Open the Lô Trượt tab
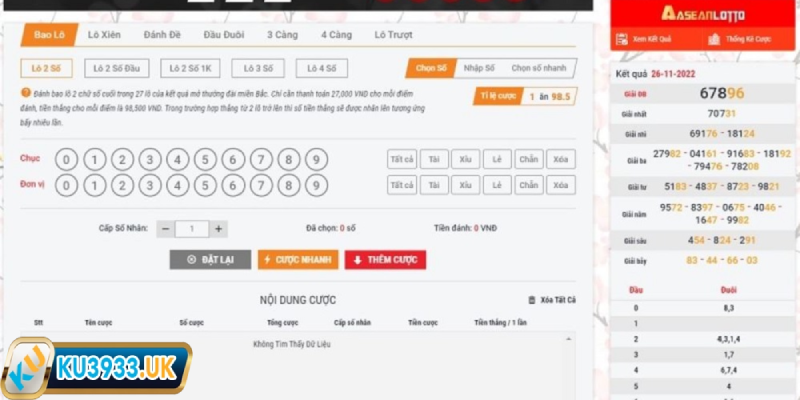The width and height of the screenshot is (800, 400). [393, 35]
